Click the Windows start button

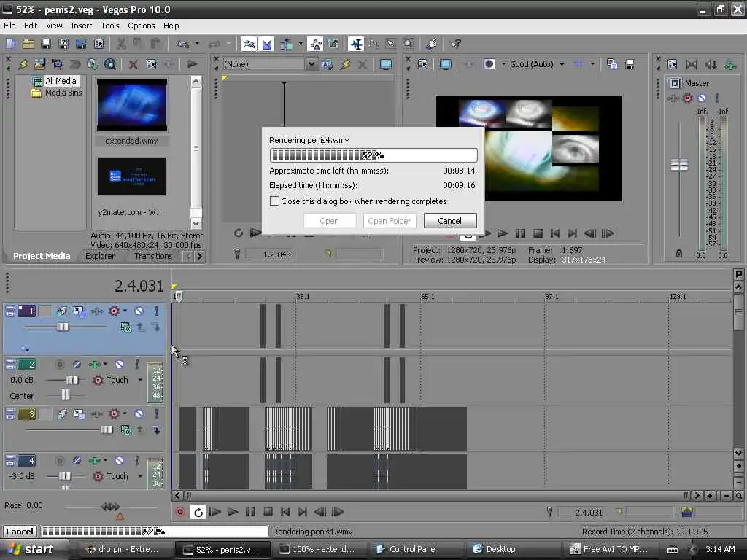(31, 550)
